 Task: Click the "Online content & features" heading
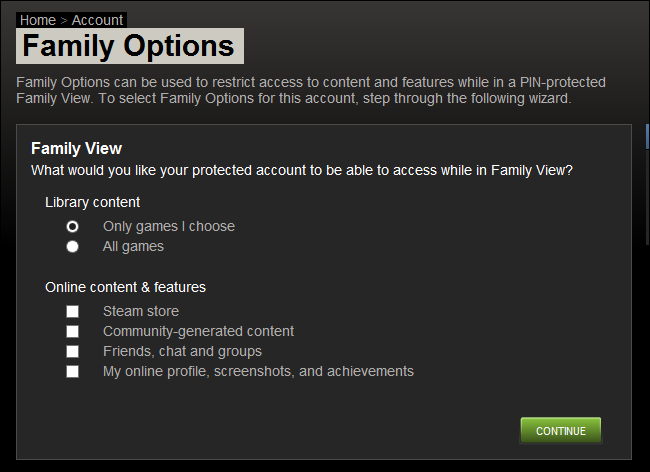pos(125,288)
